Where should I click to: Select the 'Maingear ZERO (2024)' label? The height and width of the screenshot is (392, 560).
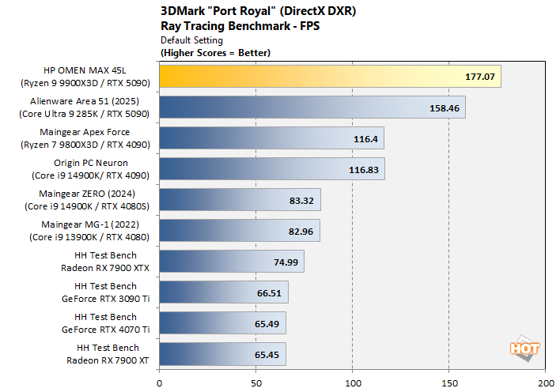87,194
